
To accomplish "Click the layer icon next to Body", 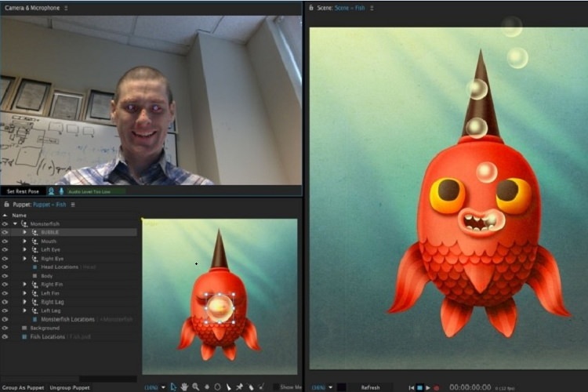I will coord(34,276).
